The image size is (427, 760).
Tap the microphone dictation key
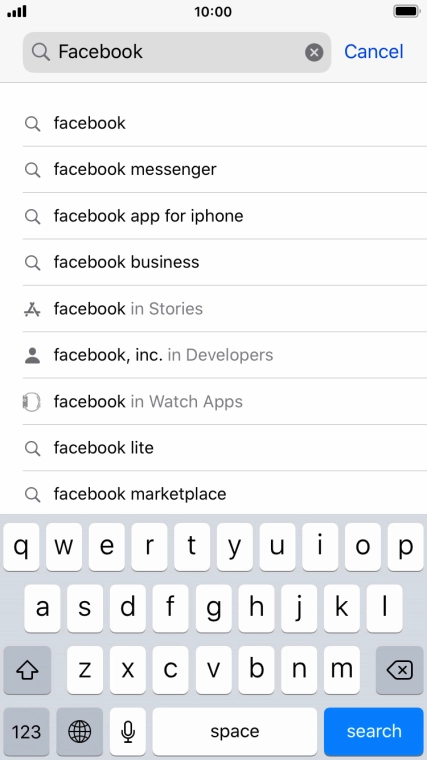pos(127,731)
